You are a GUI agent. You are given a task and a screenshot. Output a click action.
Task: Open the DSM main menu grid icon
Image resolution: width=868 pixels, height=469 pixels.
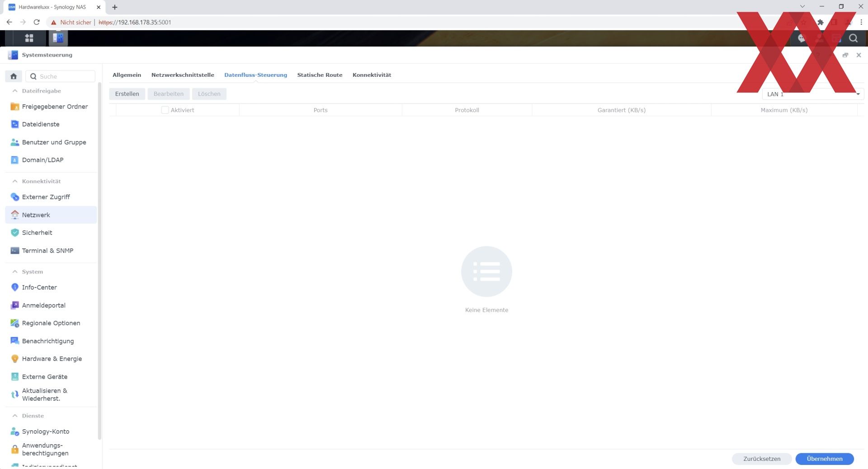click(x=29, y=38)
